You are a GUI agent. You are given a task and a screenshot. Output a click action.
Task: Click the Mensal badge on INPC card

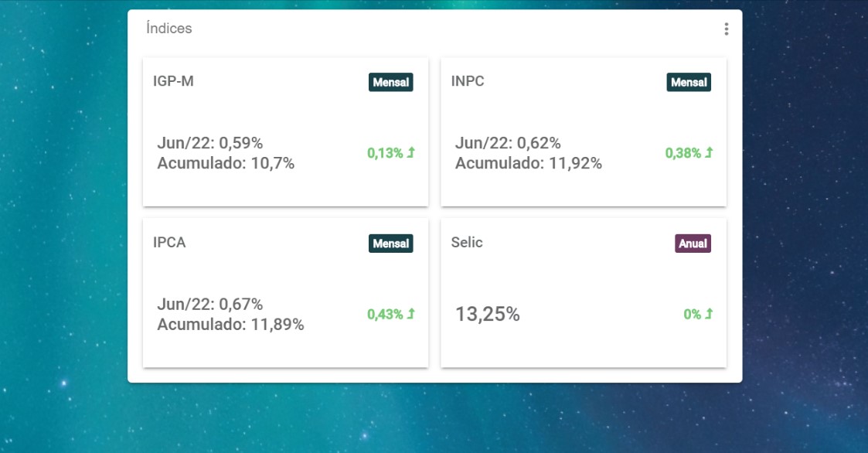point(689,82)
